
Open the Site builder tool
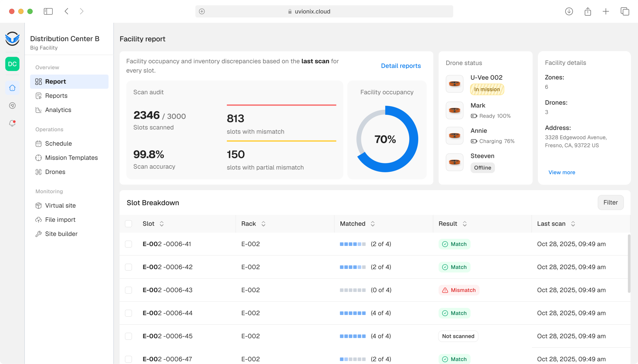[61, 233]
